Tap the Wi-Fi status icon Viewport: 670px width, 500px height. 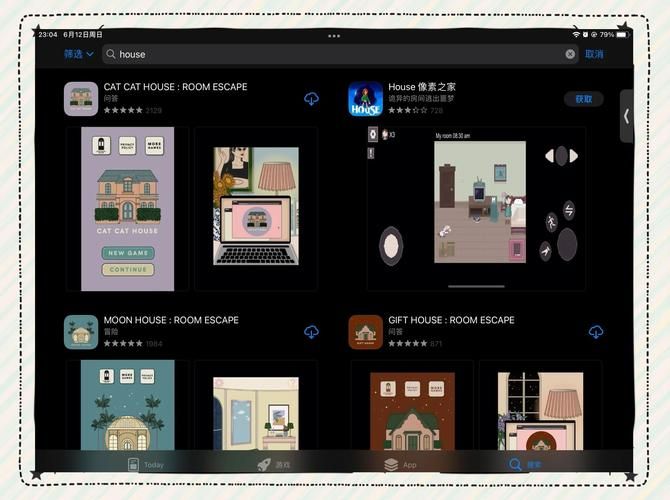pyautogui.click(x=576, y=35)
